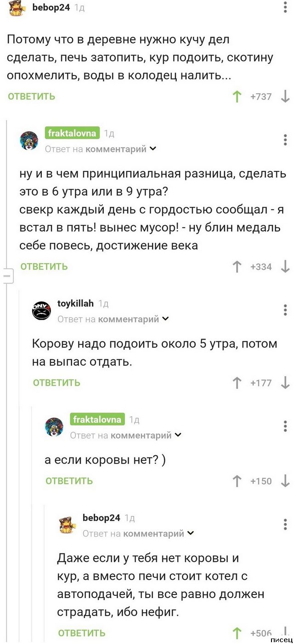Upvote the bottom comment rated +506
The width and height of the screenshot is (294, 644).
click(x=237, y=633)
